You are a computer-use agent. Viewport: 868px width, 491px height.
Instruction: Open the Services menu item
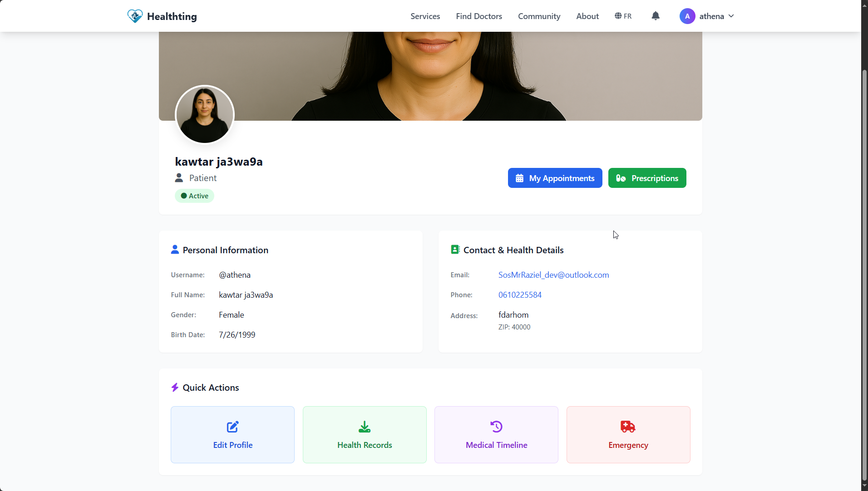(425, 16)
